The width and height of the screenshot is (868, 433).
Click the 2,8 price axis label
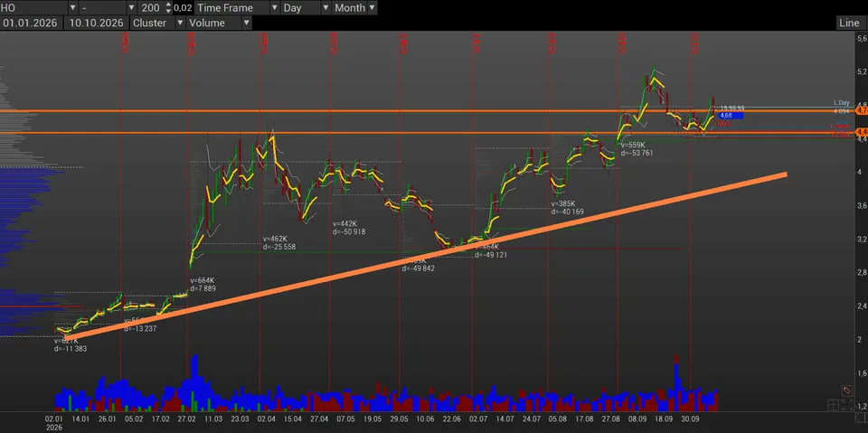click(862, 272)
